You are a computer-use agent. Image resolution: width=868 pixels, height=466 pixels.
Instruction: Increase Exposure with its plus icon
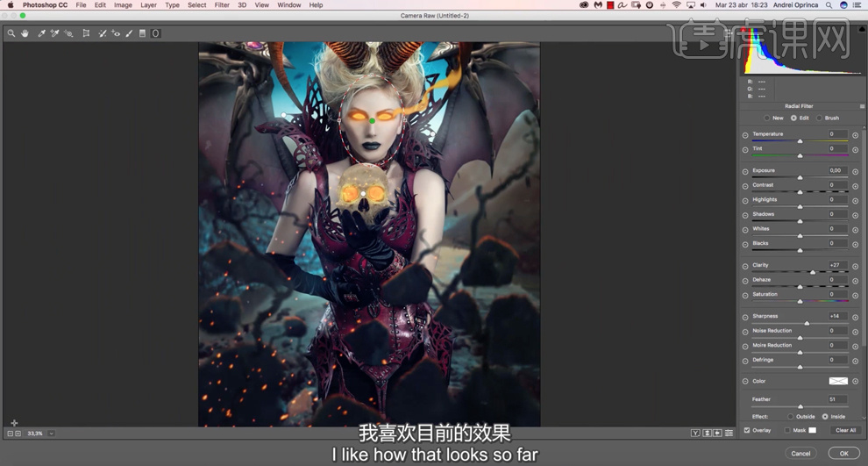(x=855, y=172)
